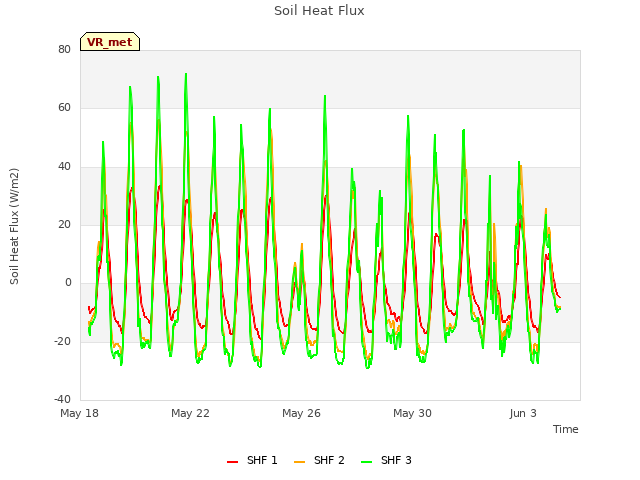Click the 'Soil Heat Flux (W/m2)' y-axis title

click(14, 226)
